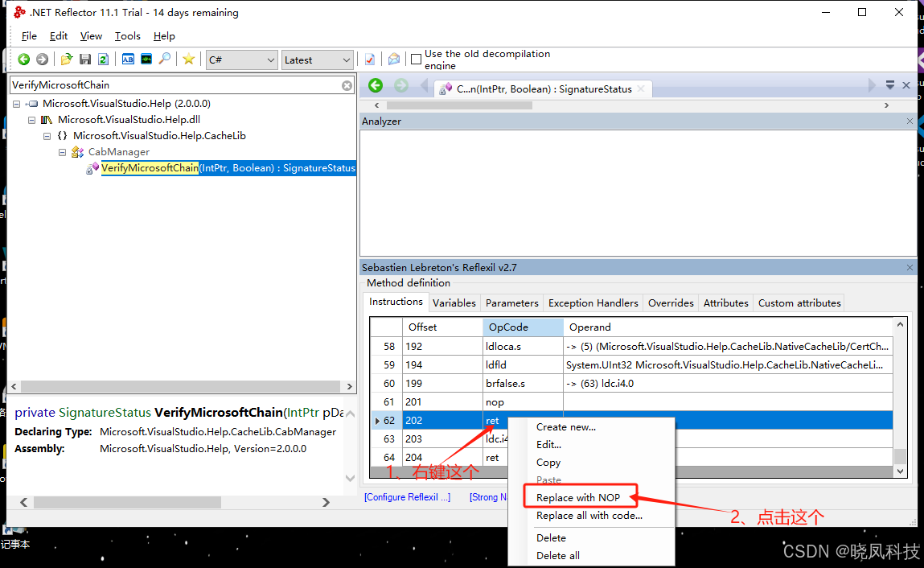The width and height of the screenshot is (924, 568).
Task: Choose Copy in context menu
Action: tap(548, 463)
